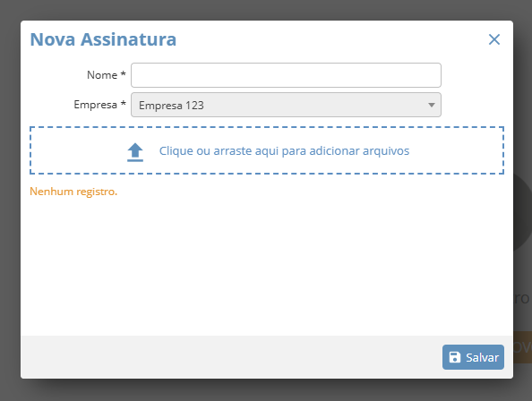Click the 'Nenhum registro.' message
The image size is (532, 401).
[x=73, y=192]
